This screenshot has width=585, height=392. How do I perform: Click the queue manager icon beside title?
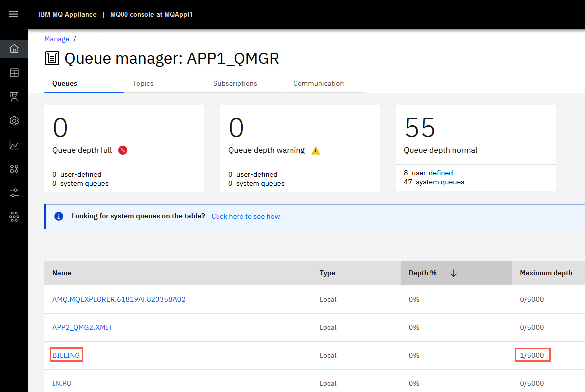point(52,58)
